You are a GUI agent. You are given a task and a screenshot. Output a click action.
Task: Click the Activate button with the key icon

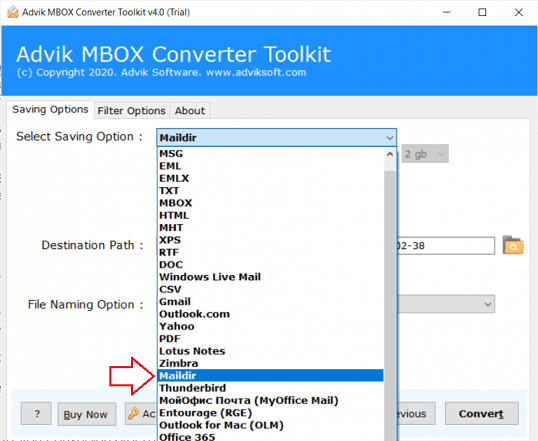click(x=141, y=414)
